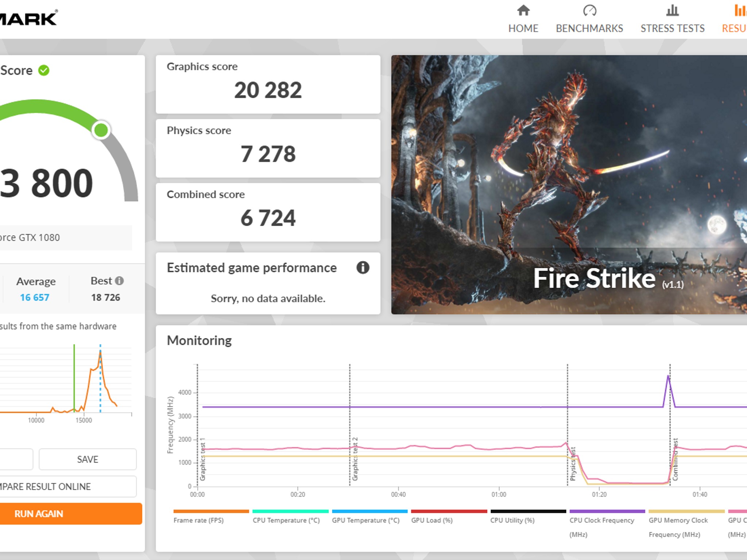Screen dimensions: 747x560
Task: Open the Home icon in navigation
Action: pyautogui.click(x=523, y=10)
